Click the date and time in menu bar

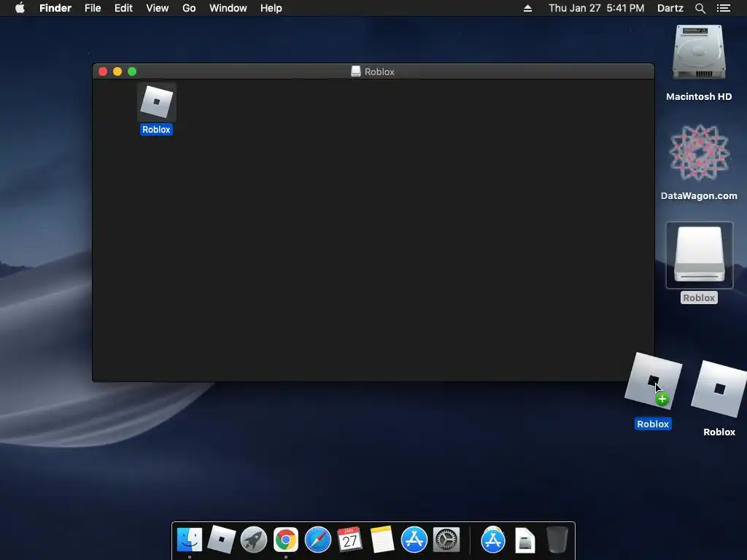click(x=597, y=8)
